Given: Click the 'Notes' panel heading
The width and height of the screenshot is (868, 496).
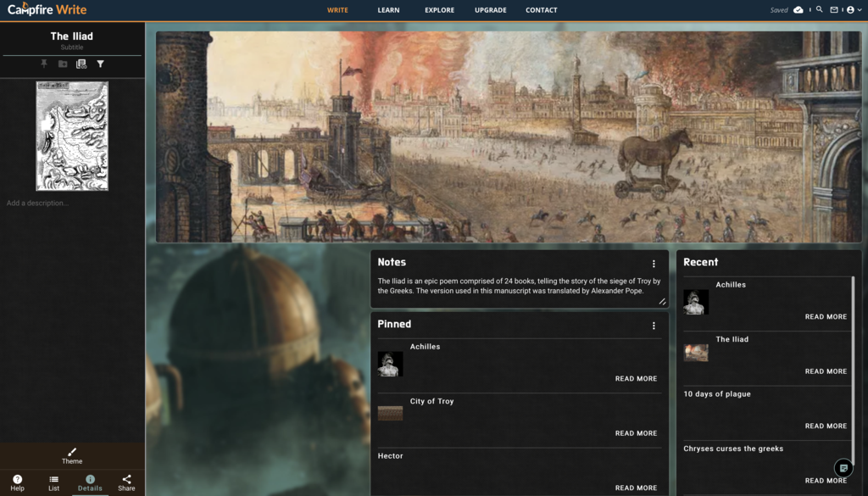Looking at the screenshot, I should tap(392, 262).
